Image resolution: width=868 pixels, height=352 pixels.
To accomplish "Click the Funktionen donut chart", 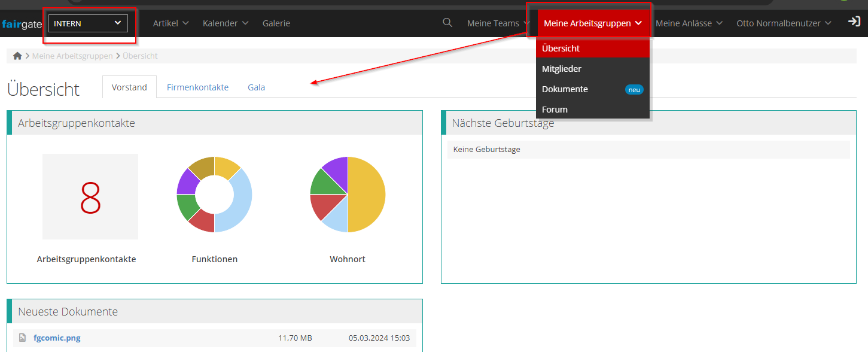I will click(x=214, y=195).
